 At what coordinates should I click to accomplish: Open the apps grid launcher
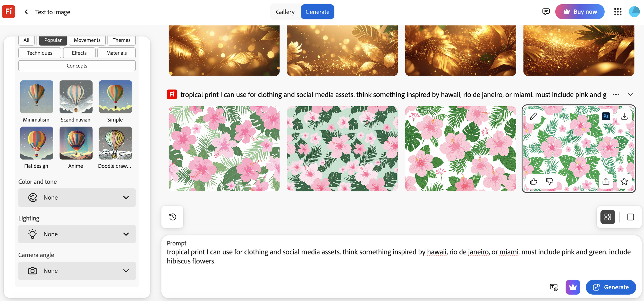tap(618, 12)
